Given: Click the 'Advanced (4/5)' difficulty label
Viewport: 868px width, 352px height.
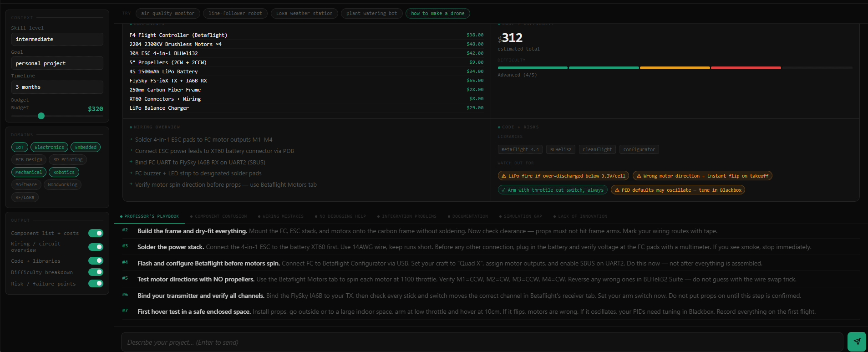Looking at the screenshot, I should (517, 75).
